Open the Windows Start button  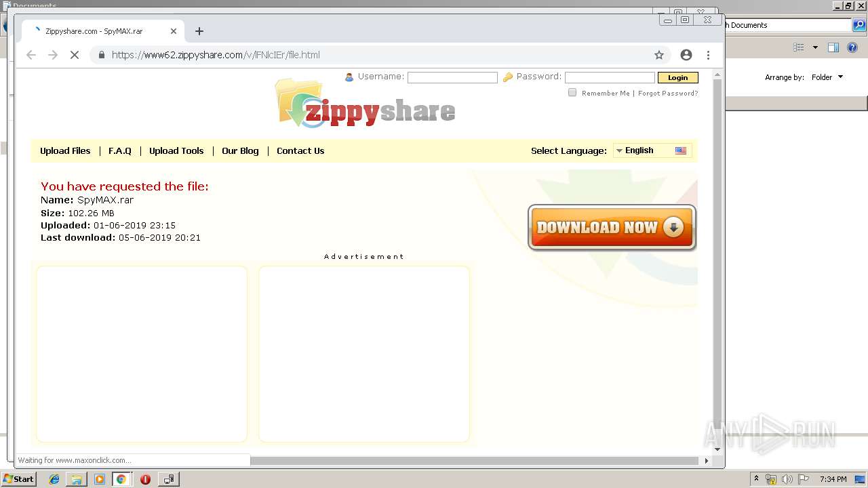pyautogui.click(x=18, y=479)
